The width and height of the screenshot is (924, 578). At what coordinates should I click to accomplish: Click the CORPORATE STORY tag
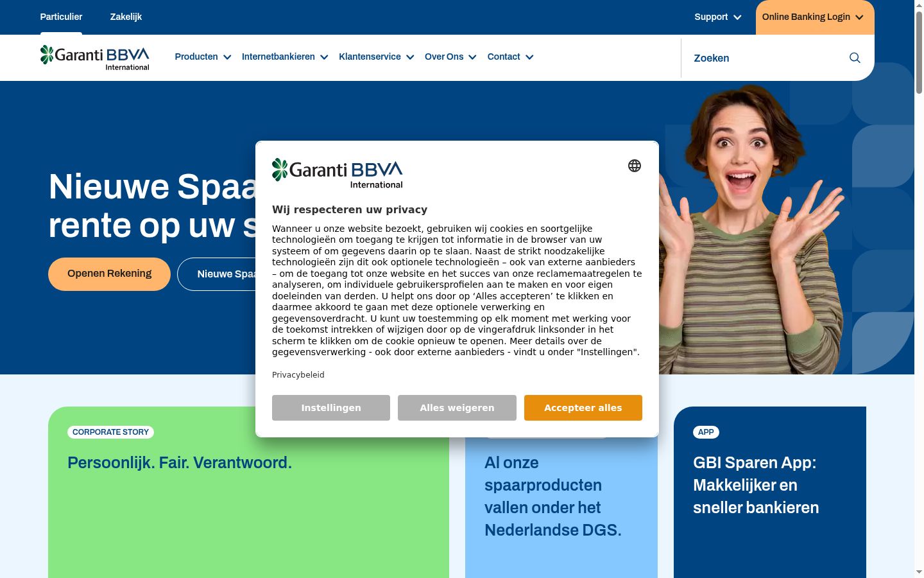(110, 432)
